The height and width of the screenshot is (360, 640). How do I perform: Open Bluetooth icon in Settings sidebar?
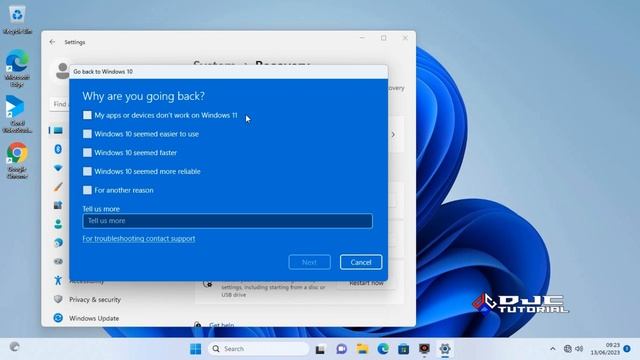58,149
